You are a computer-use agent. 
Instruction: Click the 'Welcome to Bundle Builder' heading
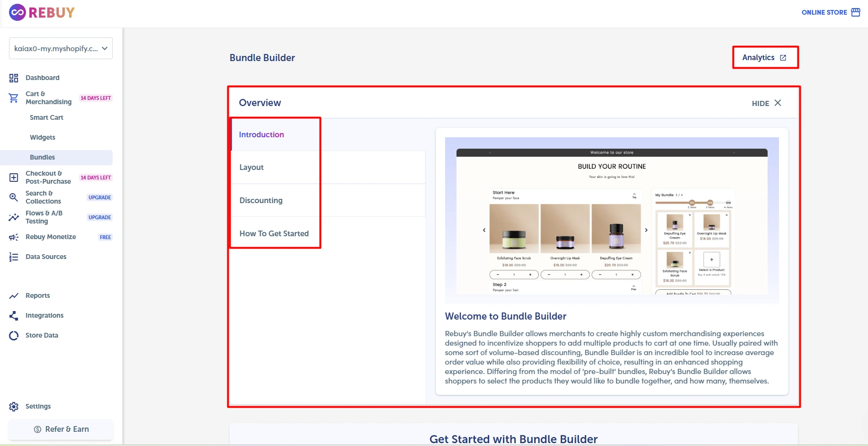[506, 316]
